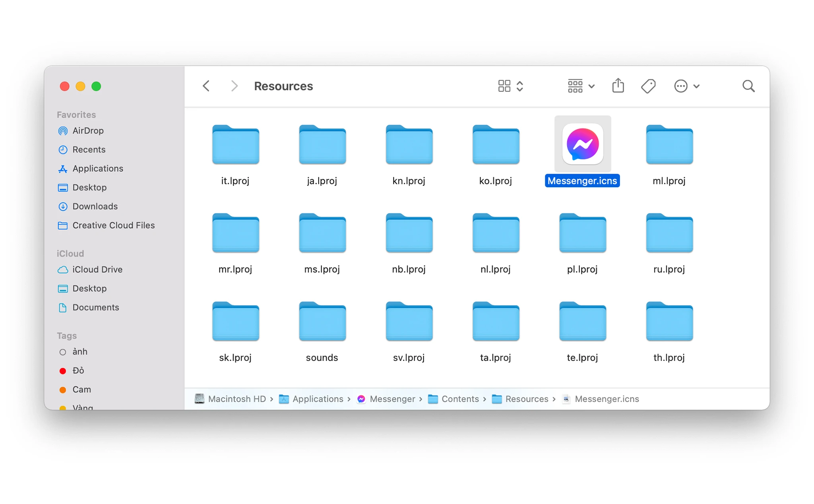Select the ko.lproj folder
Screen dimensions: 814x504
(496, 144)
